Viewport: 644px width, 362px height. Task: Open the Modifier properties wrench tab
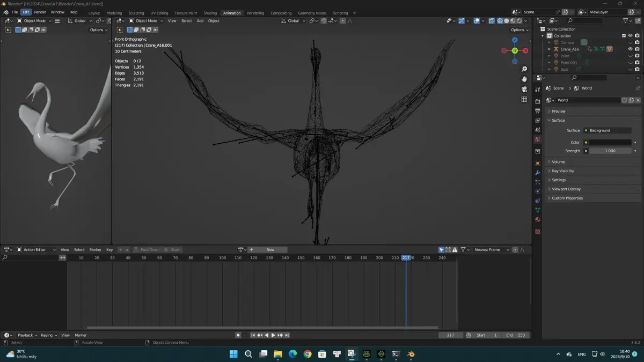[x=538, y=173]
